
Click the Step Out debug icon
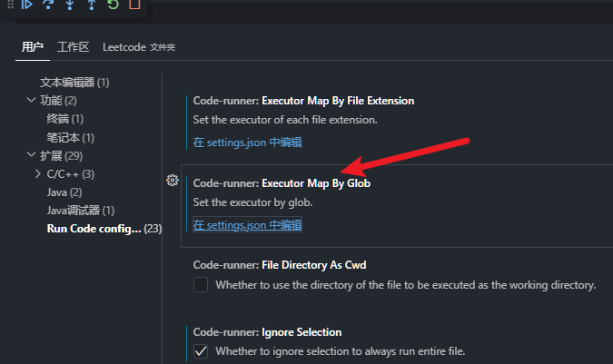(91, 5)
